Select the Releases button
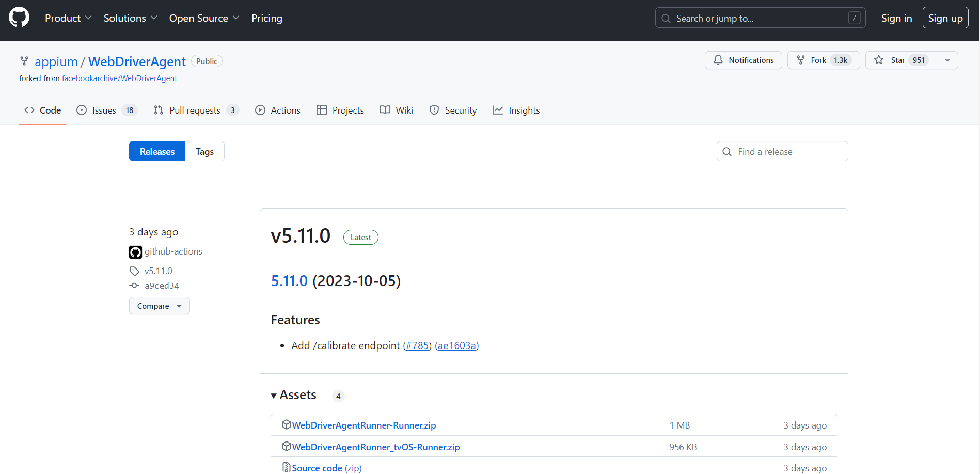The image size is (980, 474). point(157,151)
